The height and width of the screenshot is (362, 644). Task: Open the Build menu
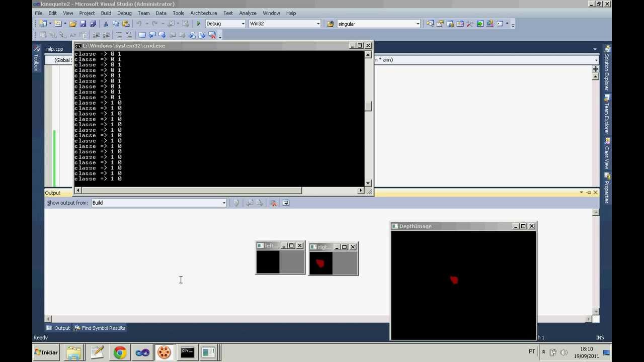click(106, 13)
